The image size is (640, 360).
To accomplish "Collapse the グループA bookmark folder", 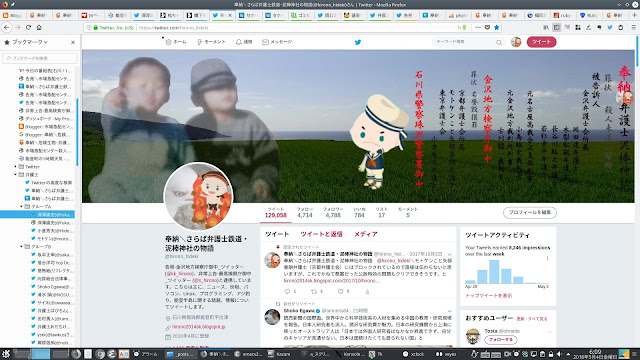I will tap(21, 207).
